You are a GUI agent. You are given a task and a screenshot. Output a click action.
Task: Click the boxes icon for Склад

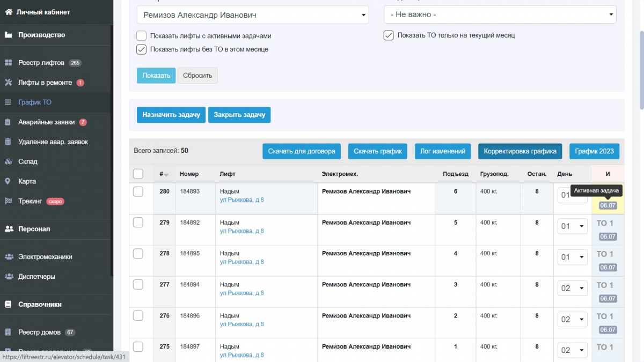8,161
